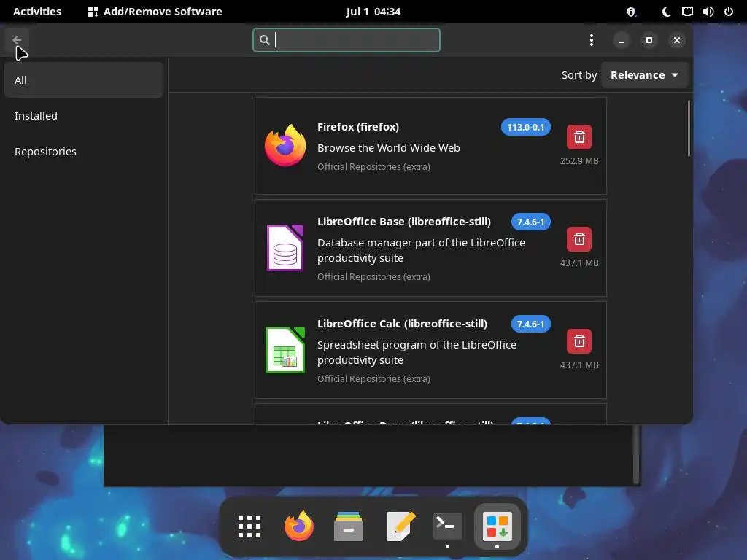Screen dimensions: 747x560
Task: Remove Firefox with trash button
Action: [x=578, y=137]
